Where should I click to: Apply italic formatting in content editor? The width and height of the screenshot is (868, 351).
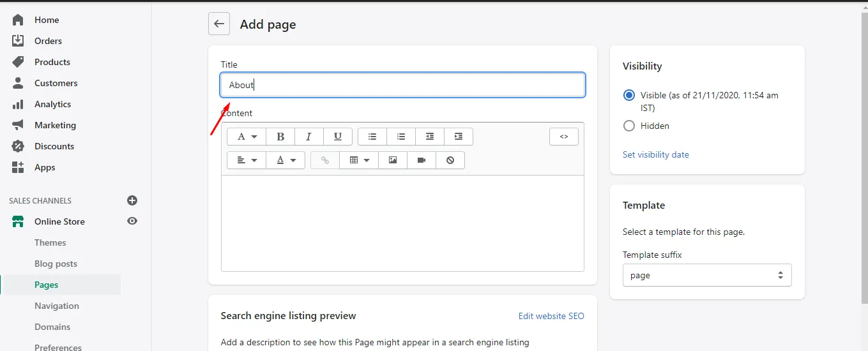pyautogui.click(x=309, y=137)
